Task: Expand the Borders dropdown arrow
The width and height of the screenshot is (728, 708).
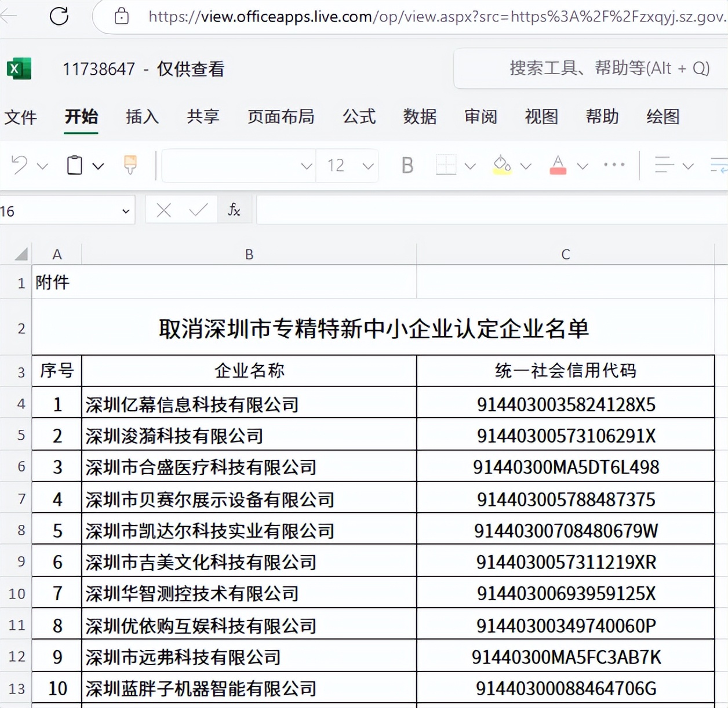Action: pos(470,166)
